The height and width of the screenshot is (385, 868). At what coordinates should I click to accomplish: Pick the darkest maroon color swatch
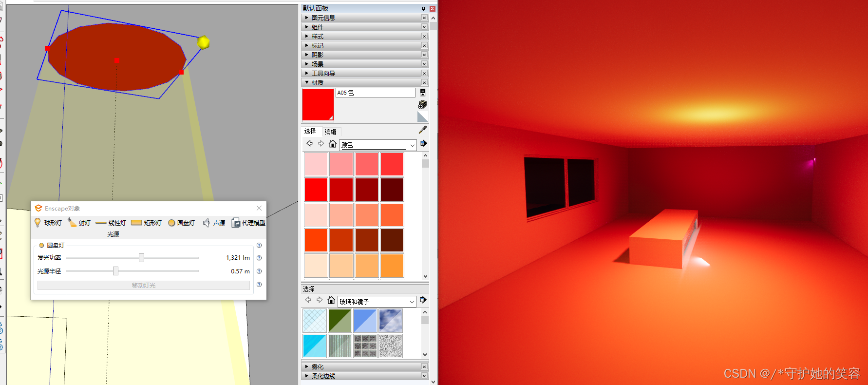pyautogui.click(x=392, y=190)
